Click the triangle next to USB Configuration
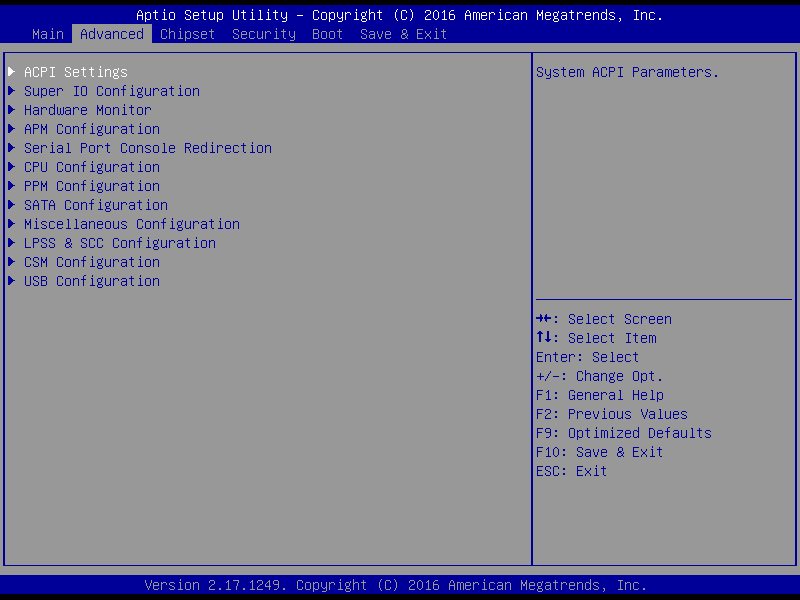The height and width of the screenshot is (600, 800). 12,281
